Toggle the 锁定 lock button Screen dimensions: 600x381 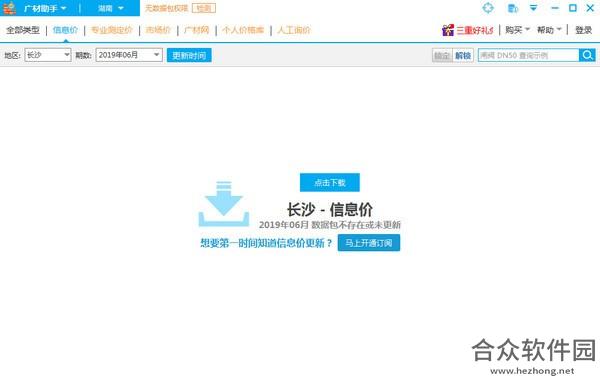coord(442,55)
